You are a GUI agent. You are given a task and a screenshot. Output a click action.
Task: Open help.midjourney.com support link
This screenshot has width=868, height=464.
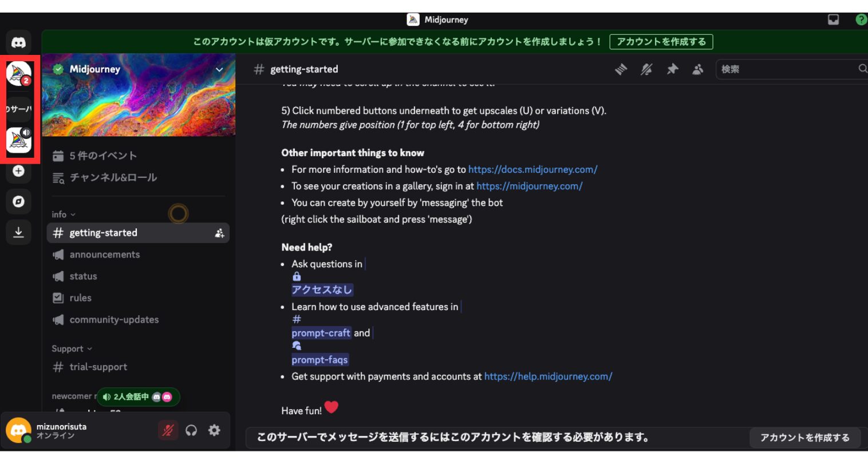point(548,376)
